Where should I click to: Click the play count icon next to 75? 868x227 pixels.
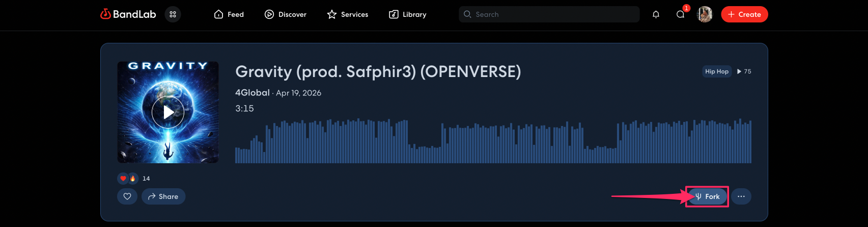[739, 71]
